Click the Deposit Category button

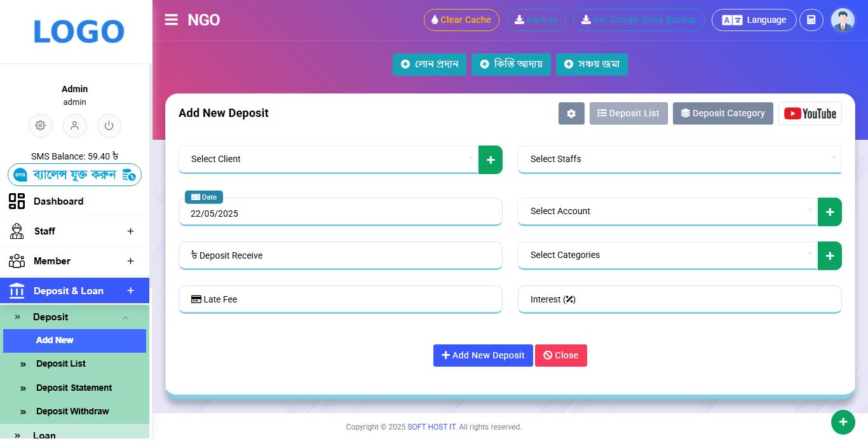[723, 113]
